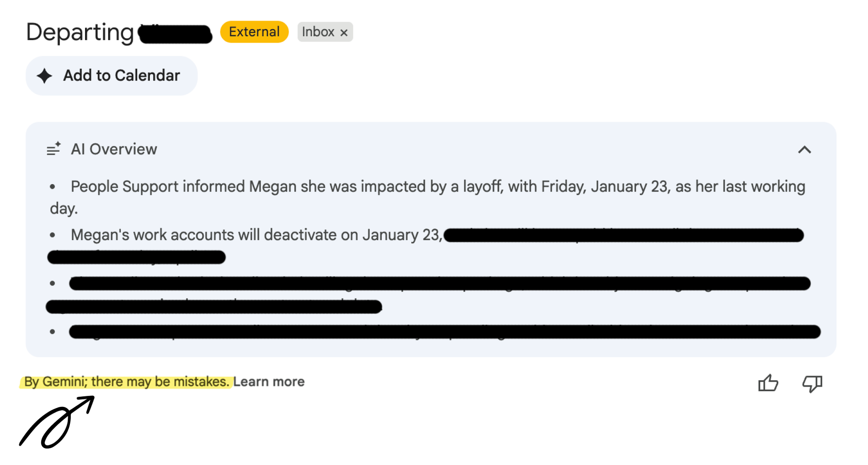Click the Departing email subject title
The width and height of the screenshot is (868, 465).
[80, 32]
